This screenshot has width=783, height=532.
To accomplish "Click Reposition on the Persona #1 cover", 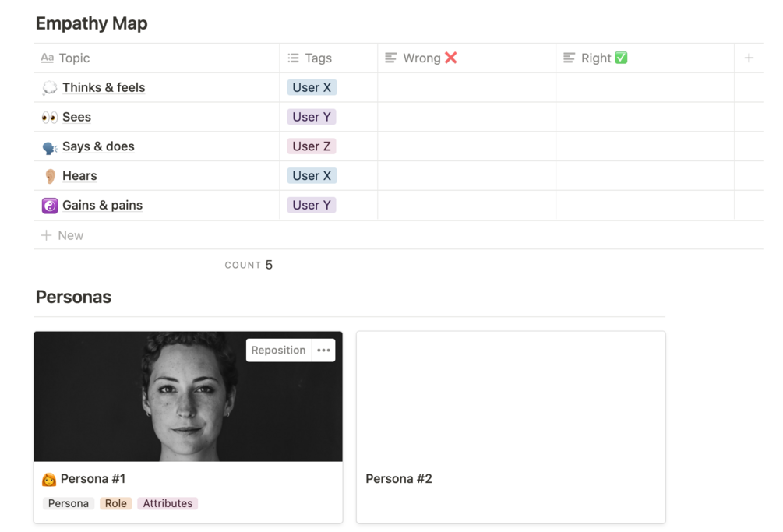I will 278,351.
